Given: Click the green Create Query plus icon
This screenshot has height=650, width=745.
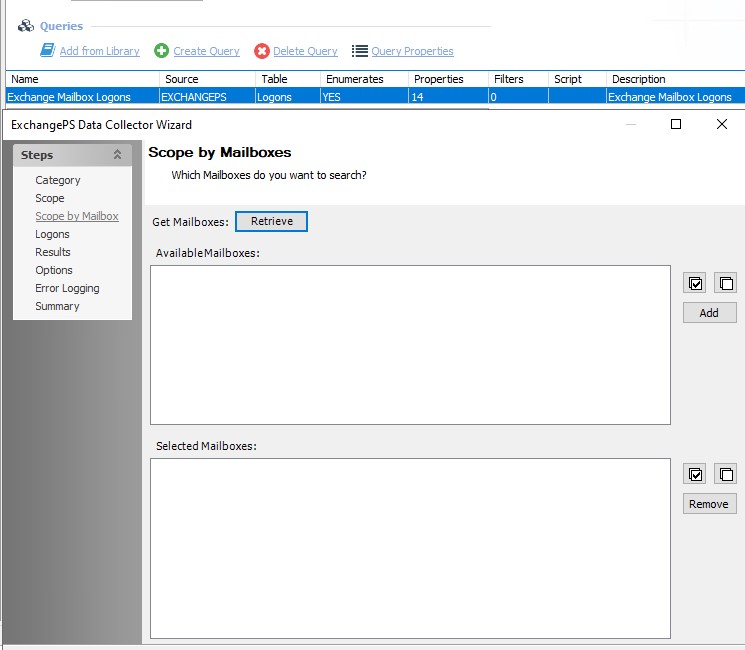Looking at the screenshot, I should point(161,51).
